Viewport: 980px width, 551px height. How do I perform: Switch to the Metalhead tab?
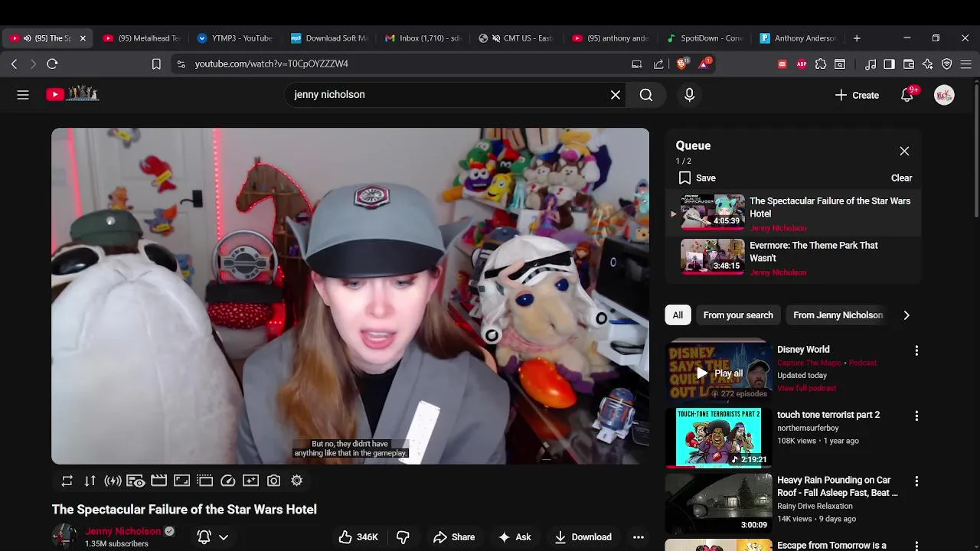pos(141,38)
